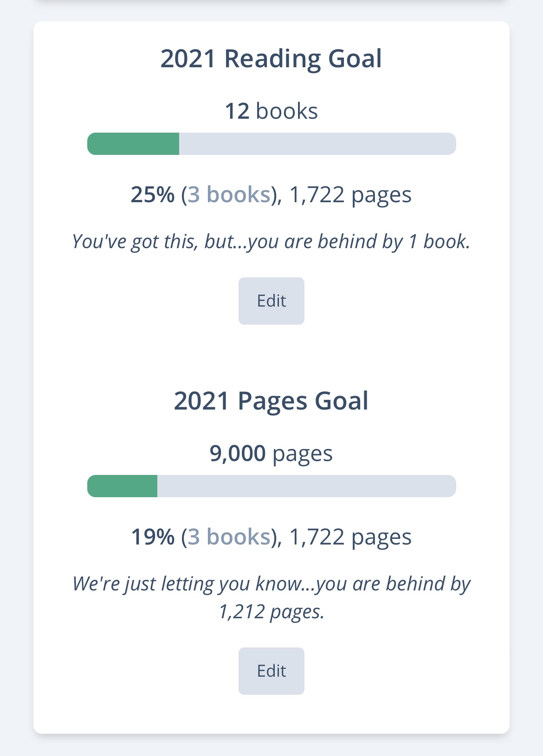Click gray unfilled part of Pages Goal bar
The image size is (543, 756).
click(306, 486)
